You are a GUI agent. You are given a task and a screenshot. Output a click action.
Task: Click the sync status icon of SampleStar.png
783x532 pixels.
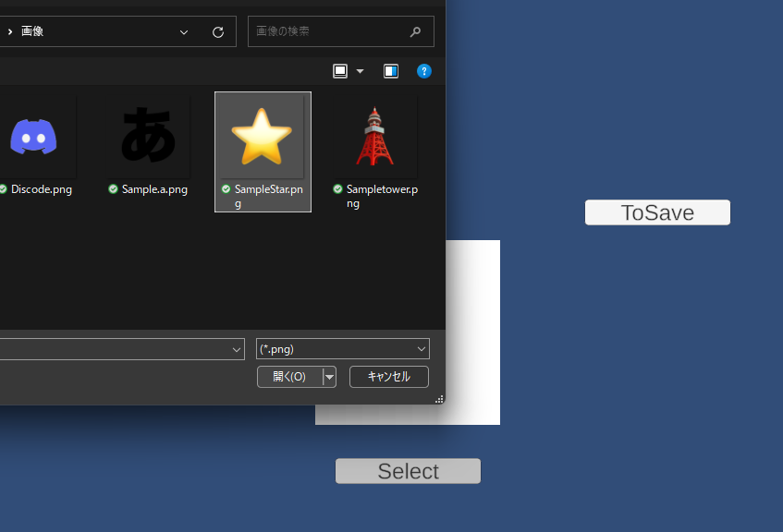click(x=226, y=188)
